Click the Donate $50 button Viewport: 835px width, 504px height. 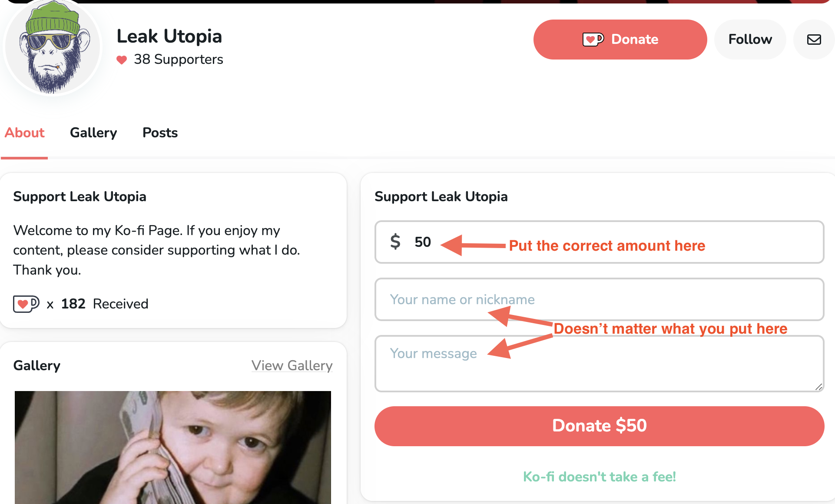pyautogui.click(x=599, y=426)
